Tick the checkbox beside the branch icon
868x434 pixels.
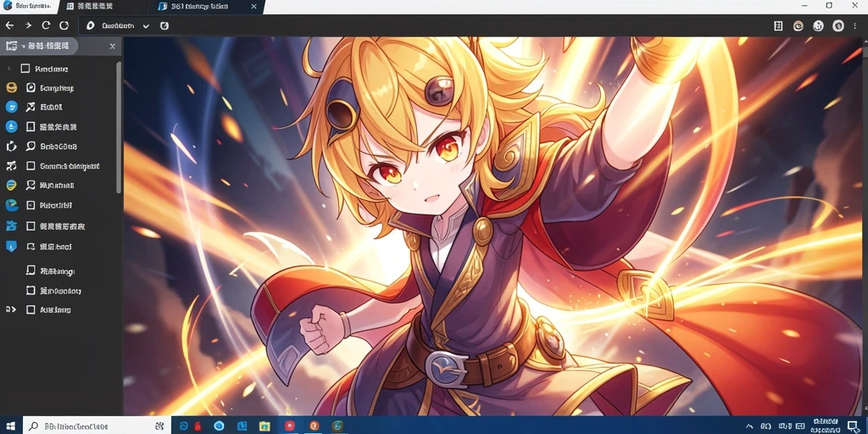[x=31, y=165]
